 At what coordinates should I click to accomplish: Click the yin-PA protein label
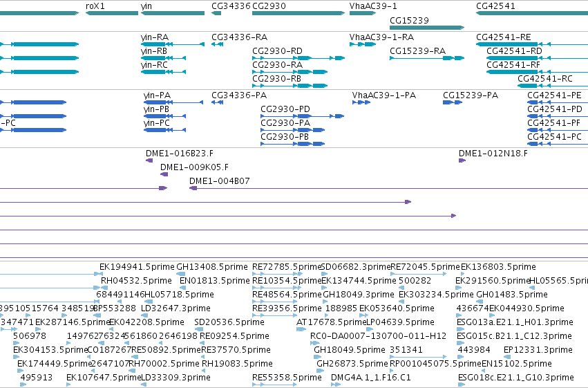157,95
